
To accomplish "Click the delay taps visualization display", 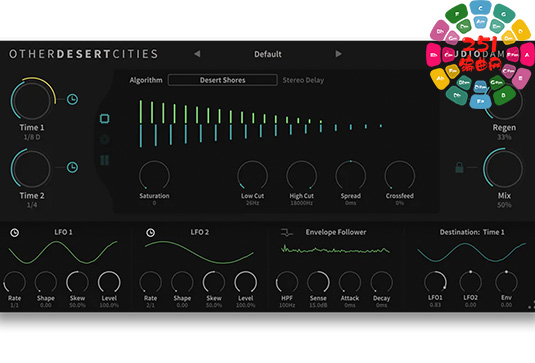I will pos(260,124).
